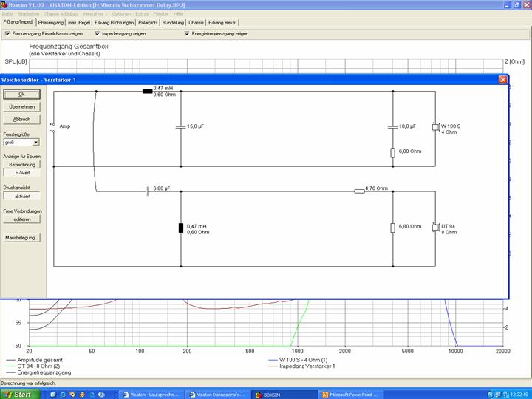Open the Fenstergröße dropdown
532x399 pixels.
coord(35,142)
